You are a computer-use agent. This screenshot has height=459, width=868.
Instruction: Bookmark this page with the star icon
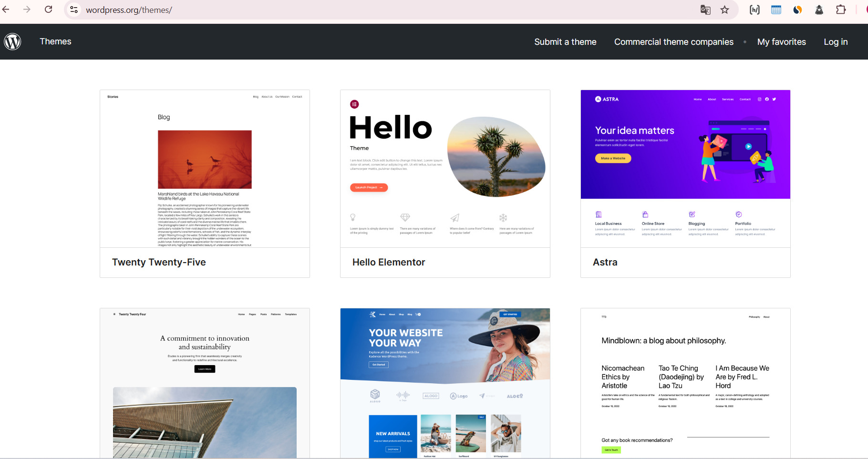[x=725, y=10]
